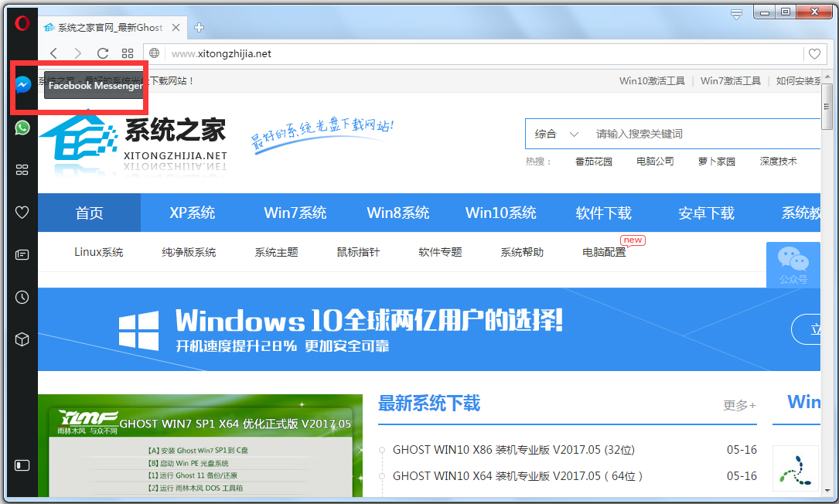
Task: Go forward to the next page
Action: (x=78, y=53)
